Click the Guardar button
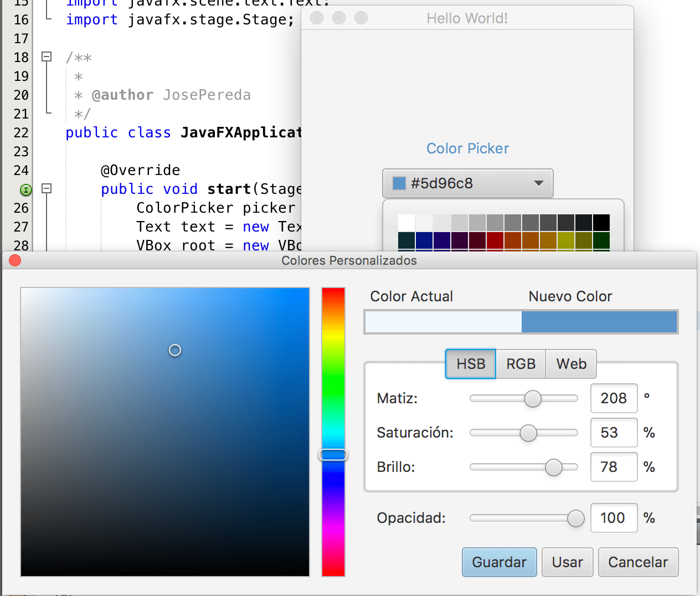The width and height of the screenshot is (700, 596). point(499,562)
